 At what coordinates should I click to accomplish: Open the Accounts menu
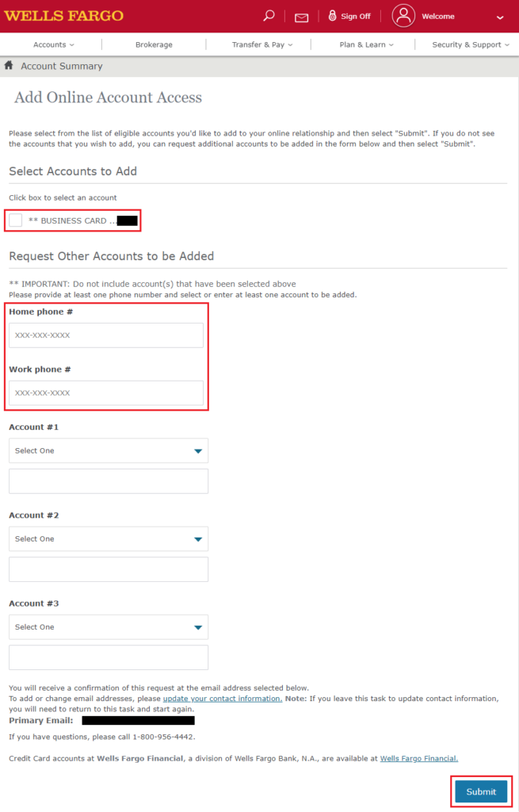click(x=53, y=44)
